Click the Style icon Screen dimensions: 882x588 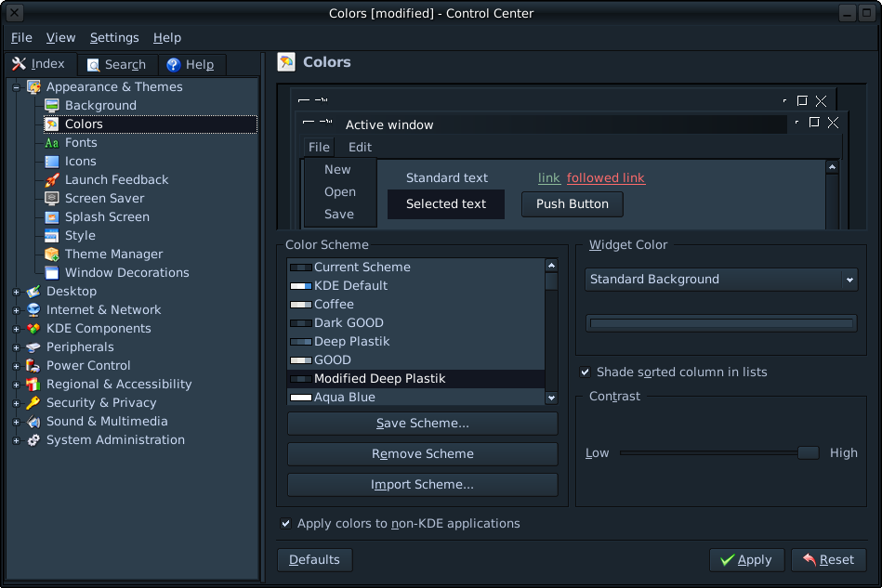52,236
